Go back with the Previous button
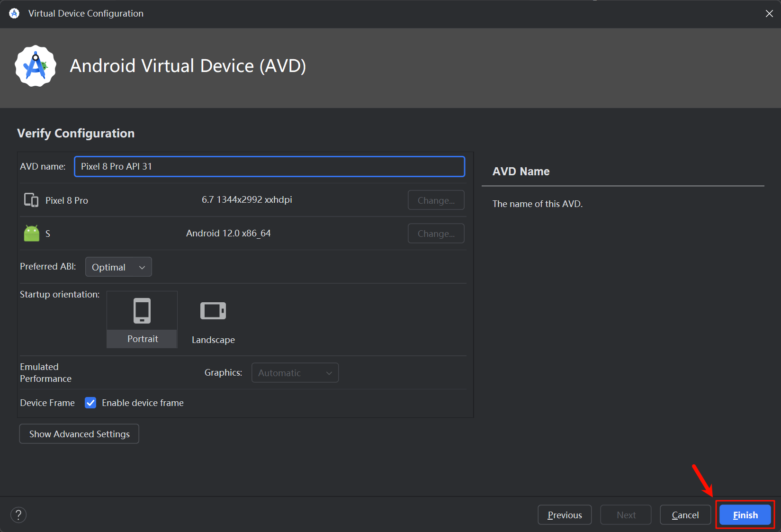Screen dimensions: 781x532 tap(565, 515)
